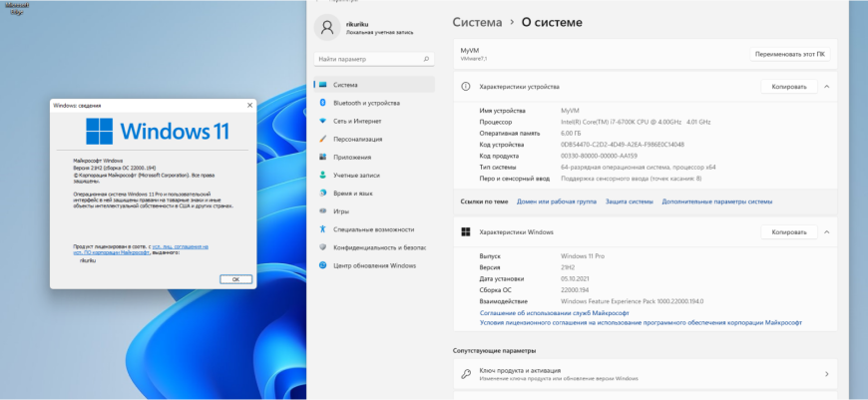Click OK in Windows: сведения dialog
Image resolution: width=868 pixels, height=400 pixels.
[x=235, y=279]
